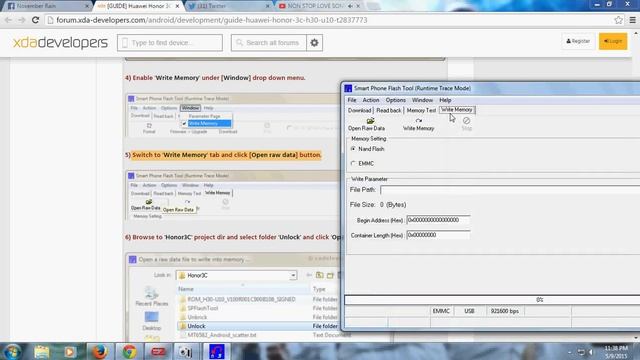640x360 pixels.
Task: Open the red EZ taskbar app
Action: tap(158, 351)
